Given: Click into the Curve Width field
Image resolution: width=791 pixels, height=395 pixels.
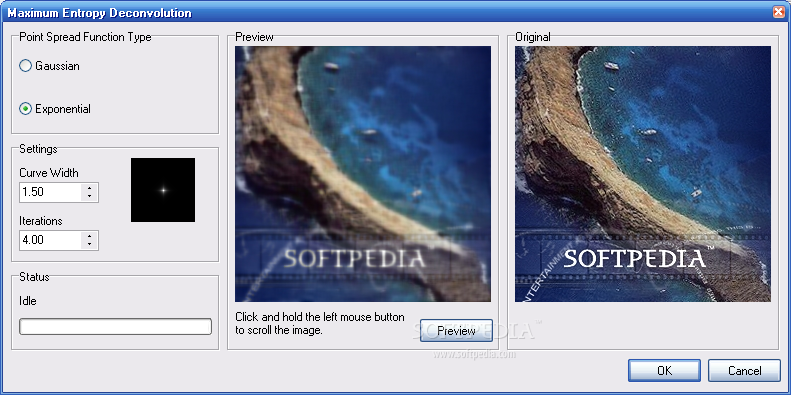Looking at the screenshot, I should pos(50,192).
